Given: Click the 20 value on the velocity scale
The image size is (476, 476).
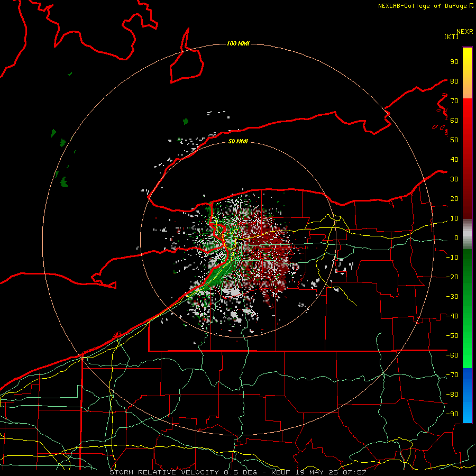Looking at the screenshot, I should (454, 199).
